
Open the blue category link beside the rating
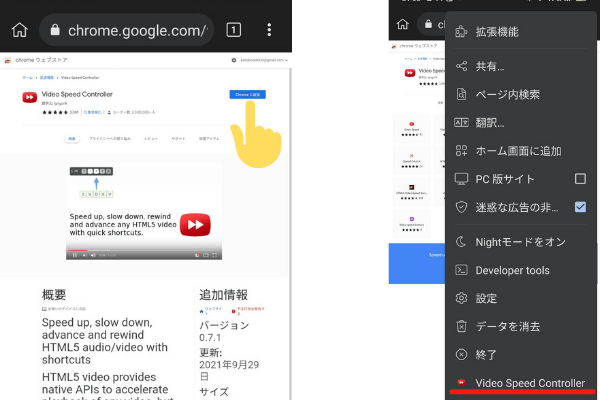[x=92, y=113]
